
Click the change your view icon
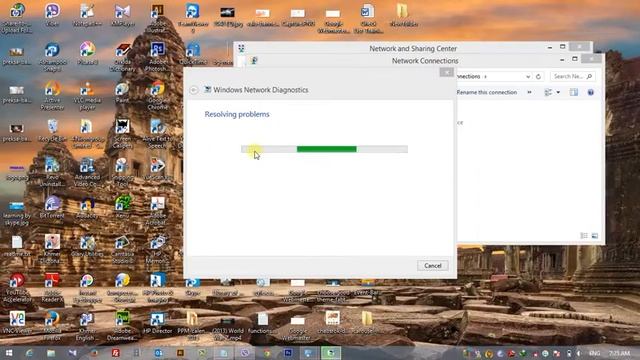pyautogui.click(x=548, y=92)
